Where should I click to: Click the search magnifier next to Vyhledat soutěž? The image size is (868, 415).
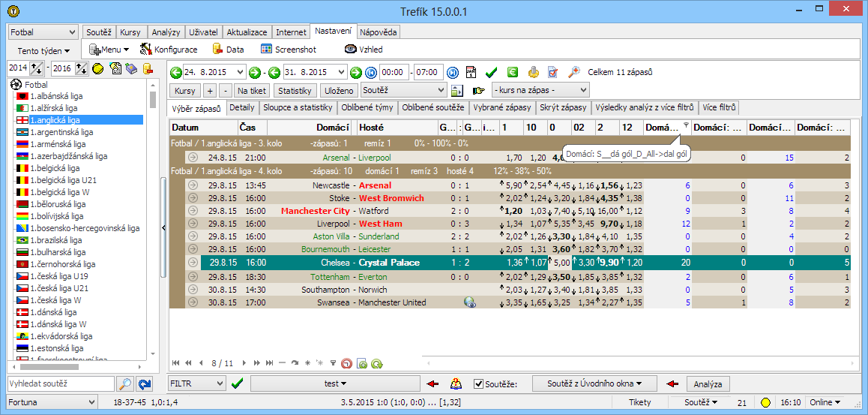click(x=125, y=384)
